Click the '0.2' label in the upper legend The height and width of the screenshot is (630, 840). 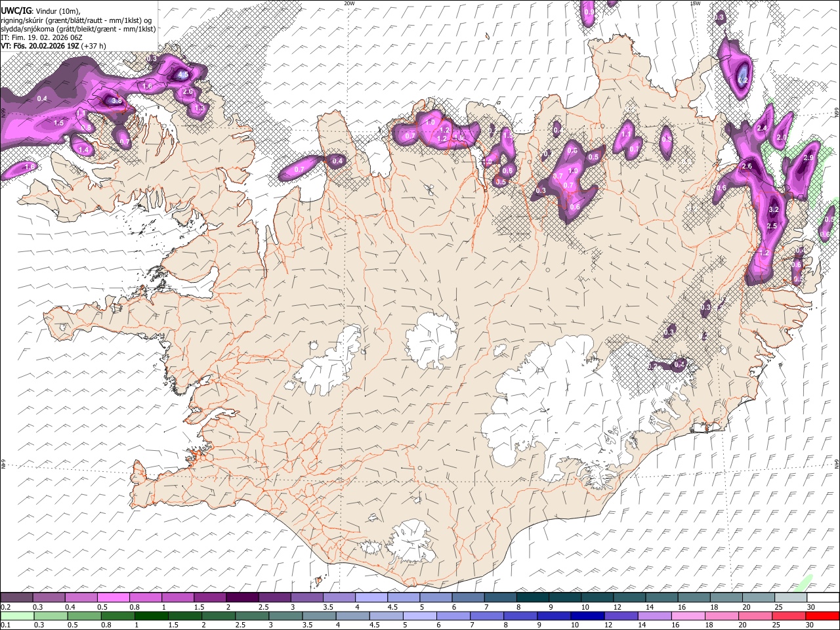5,607
